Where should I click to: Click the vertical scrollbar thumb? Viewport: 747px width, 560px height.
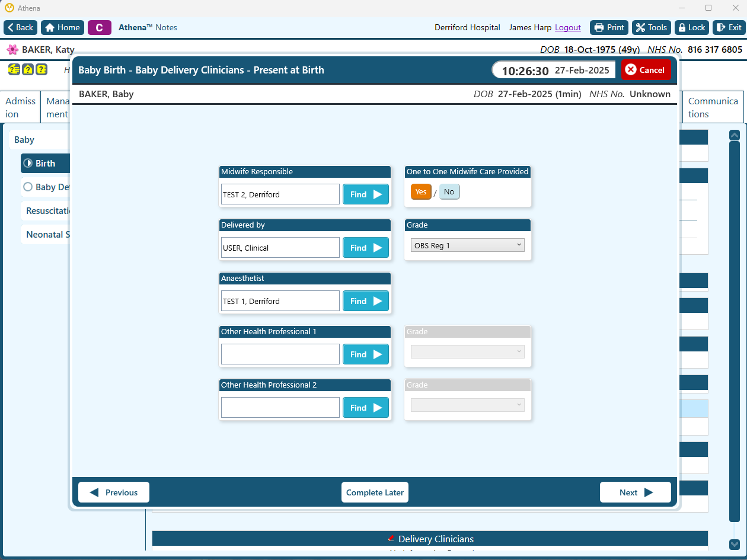(735, 332)
